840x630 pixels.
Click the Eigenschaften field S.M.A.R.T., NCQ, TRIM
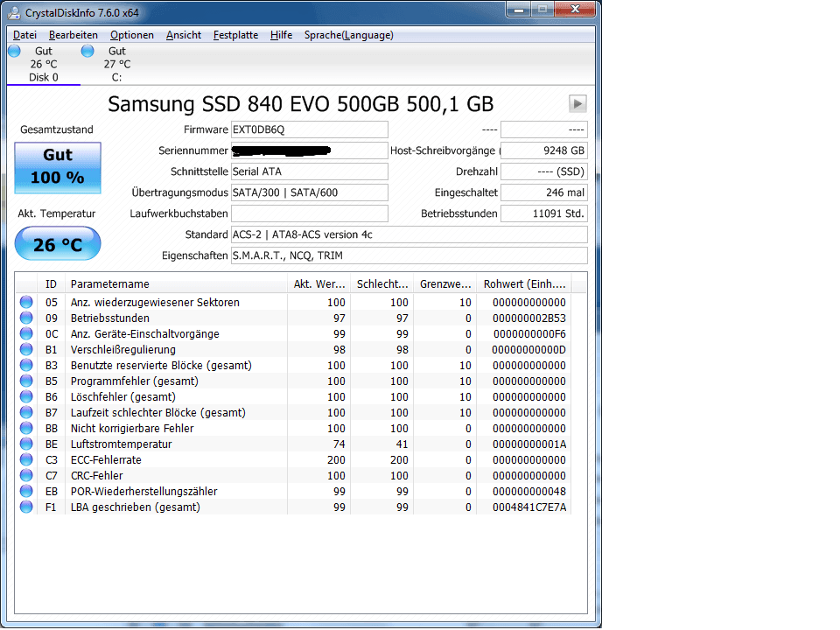pyautogui.click(x=409, y=255)
